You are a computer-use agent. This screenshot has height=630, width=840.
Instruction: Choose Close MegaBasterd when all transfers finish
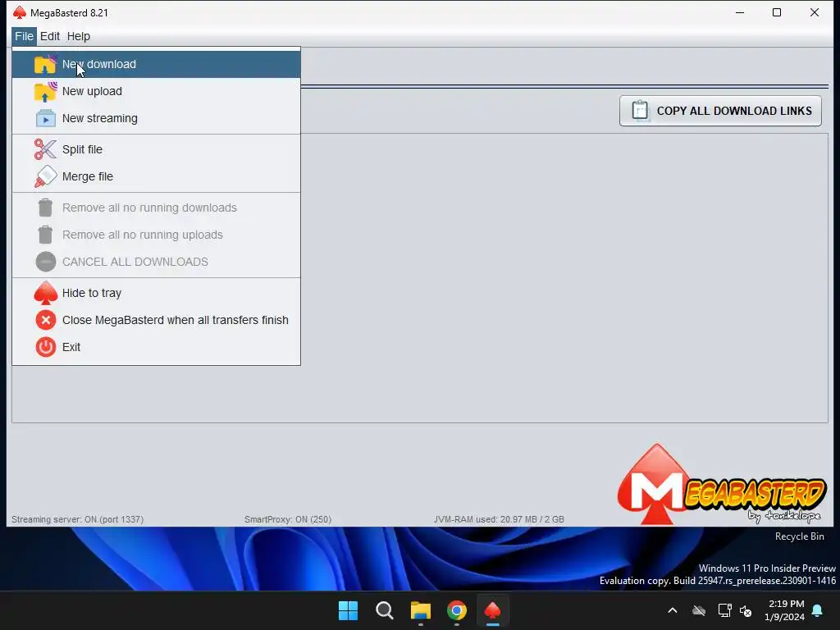click(x=157, y=320)
